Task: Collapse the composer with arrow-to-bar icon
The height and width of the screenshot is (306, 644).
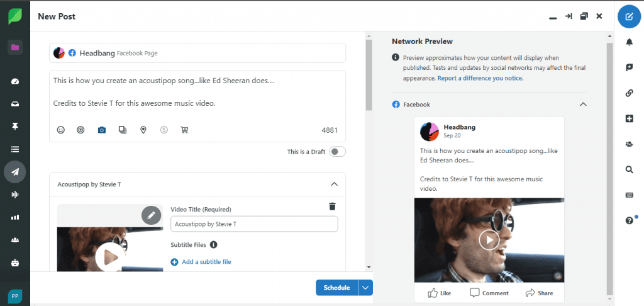Action: coord(569,16)
